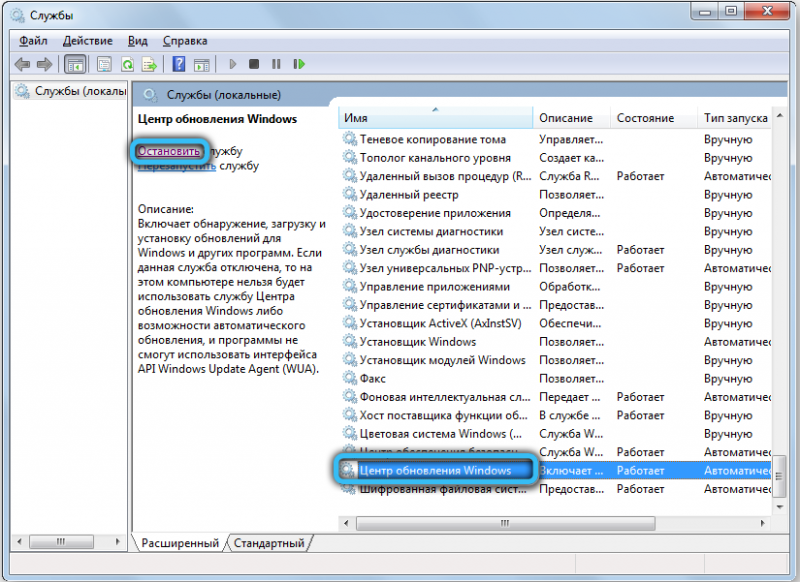
Task: Select Удаленный вызов процедур service
Action: point(555,176)
